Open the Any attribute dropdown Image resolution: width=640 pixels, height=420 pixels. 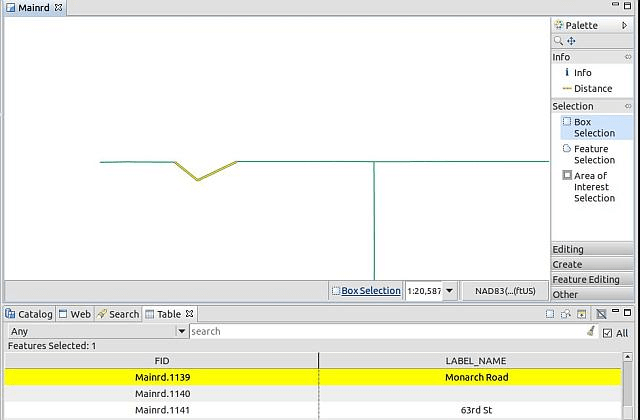[x=182, y=331]
